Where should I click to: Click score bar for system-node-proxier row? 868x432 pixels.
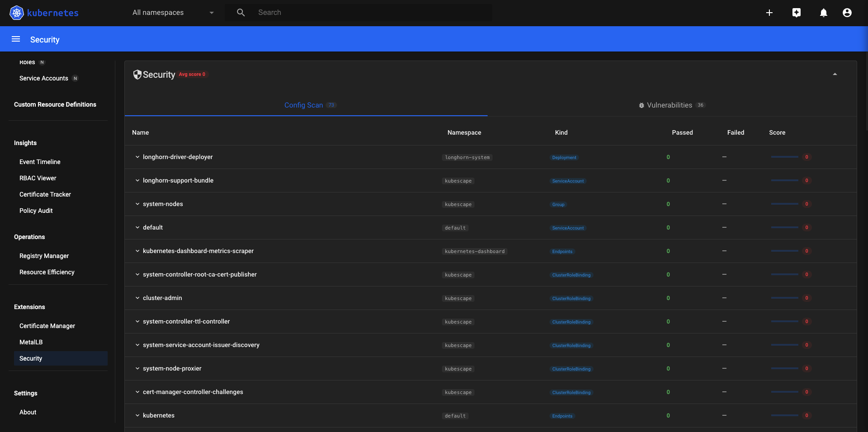point(785,368)
